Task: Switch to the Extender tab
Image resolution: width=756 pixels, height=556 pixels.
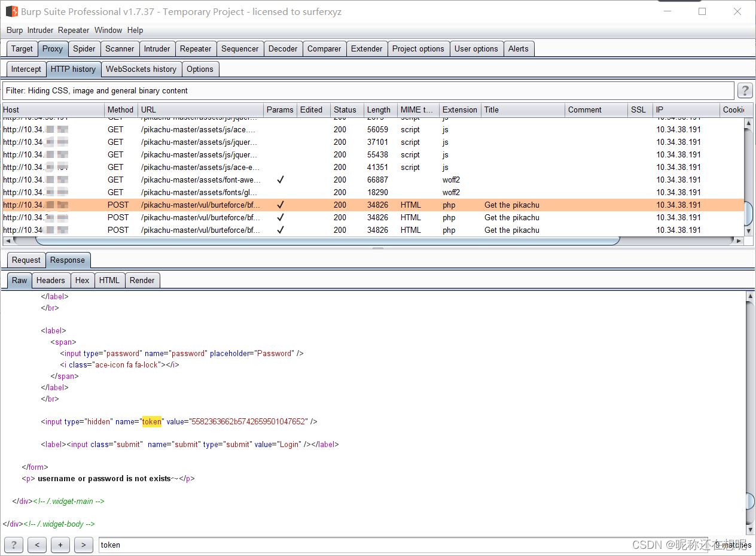Action: (x=367, y=49)
